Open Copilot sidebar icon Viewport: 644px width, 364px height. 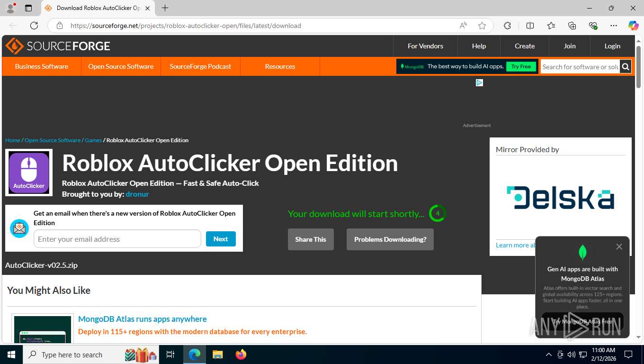pyautogui.click(x=633, y=26)
